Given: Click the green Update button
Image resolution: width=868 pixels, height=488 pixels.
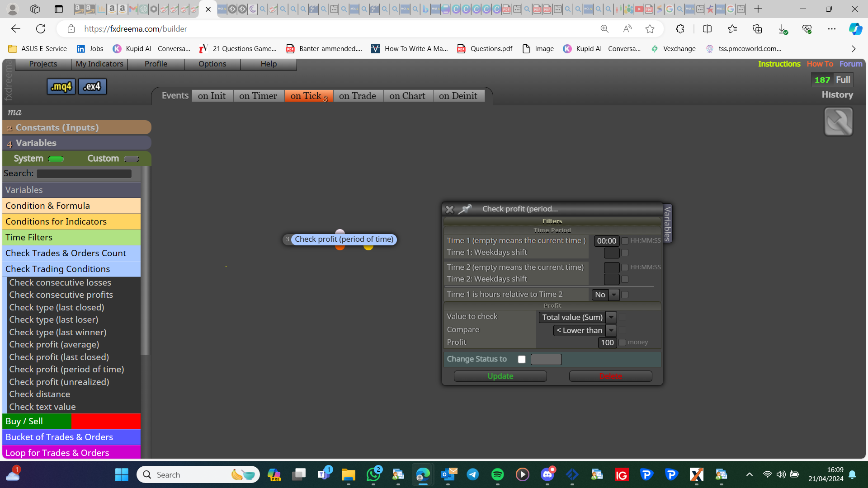Looking at the screenshot, I should pos(500,376).
